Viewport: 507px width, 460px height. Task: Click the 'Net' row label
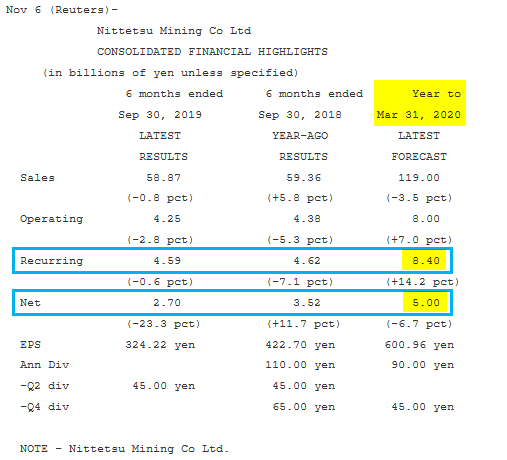pos(30,303)
